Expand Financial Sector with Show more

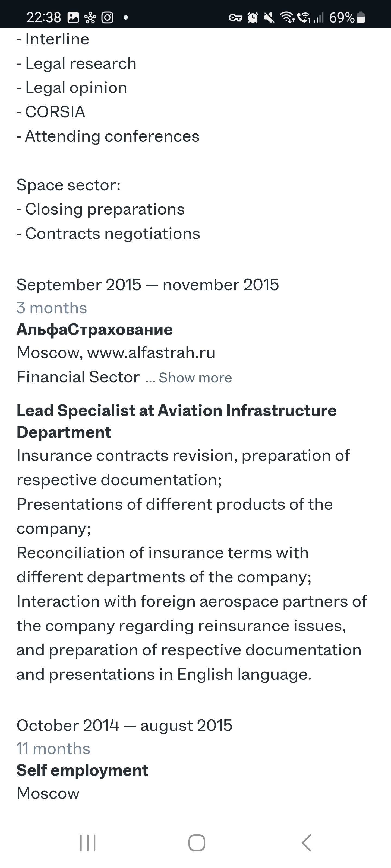pyautogui.click(x=195, y=378)
